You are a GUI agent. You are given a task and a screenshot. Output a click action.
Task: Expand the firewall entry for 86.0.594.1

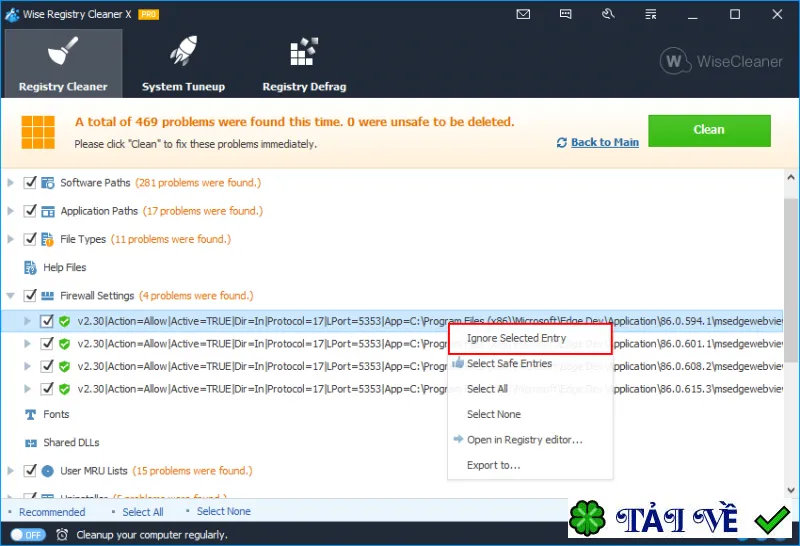click(28, 321)
